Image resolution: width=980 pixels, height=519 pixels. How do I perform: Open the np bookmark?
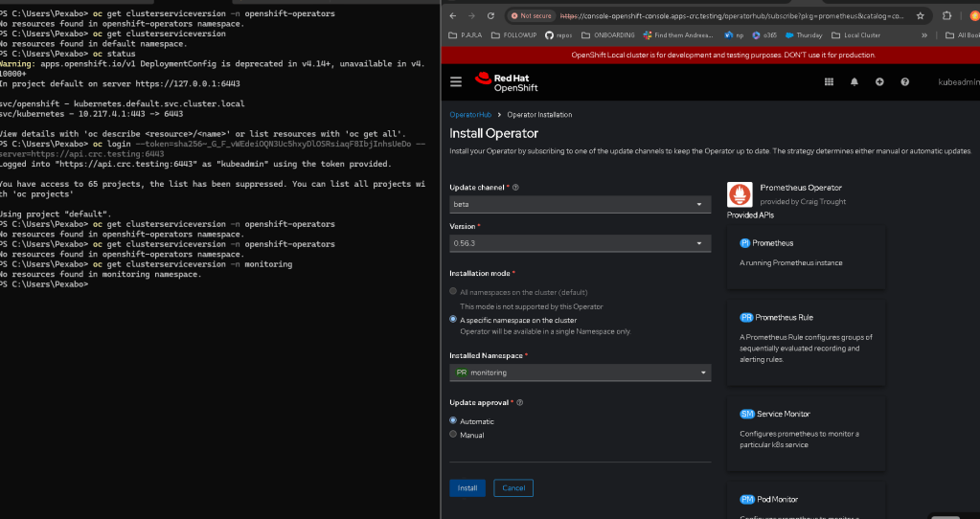coord(735,35)
